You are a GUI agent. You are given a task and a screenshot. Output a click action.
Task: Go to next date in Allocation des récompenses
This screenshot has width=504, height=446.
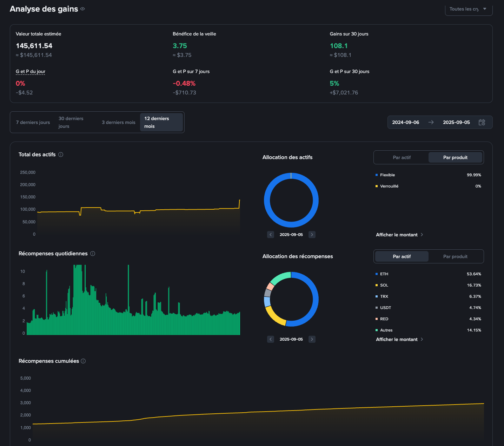[312, 339]
